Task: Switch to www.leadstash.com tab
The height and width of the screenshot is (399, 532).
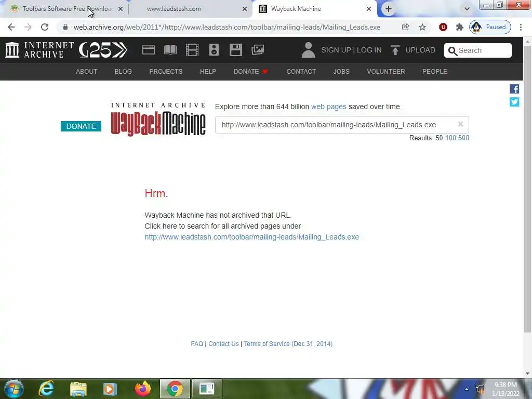Action: click(x=190, y=9)
